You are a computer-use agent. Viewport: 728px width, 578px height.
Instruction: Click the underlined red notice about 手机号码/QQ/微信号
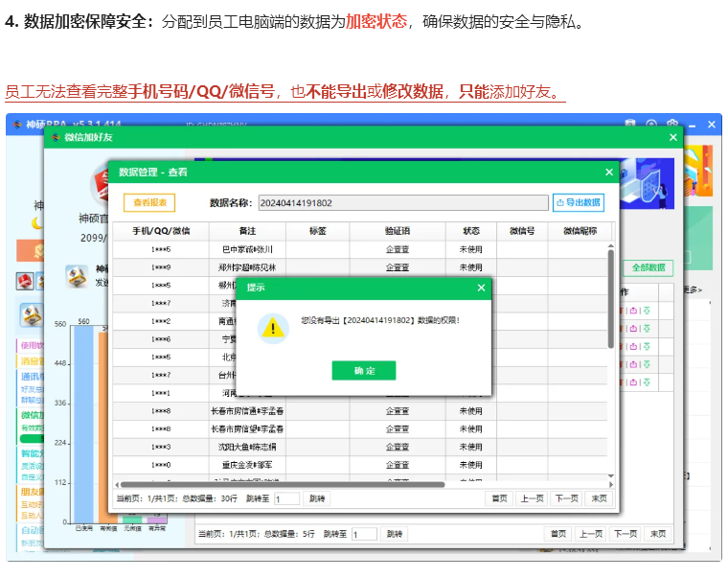pos(285,92)
